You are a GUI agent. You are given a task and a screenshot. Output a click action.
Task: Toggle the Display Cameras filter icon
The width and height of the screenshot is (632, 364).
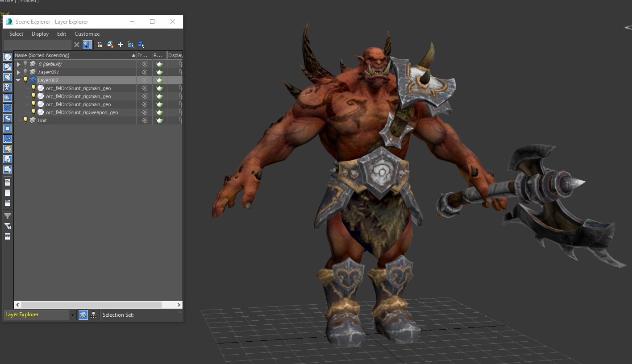8,87
